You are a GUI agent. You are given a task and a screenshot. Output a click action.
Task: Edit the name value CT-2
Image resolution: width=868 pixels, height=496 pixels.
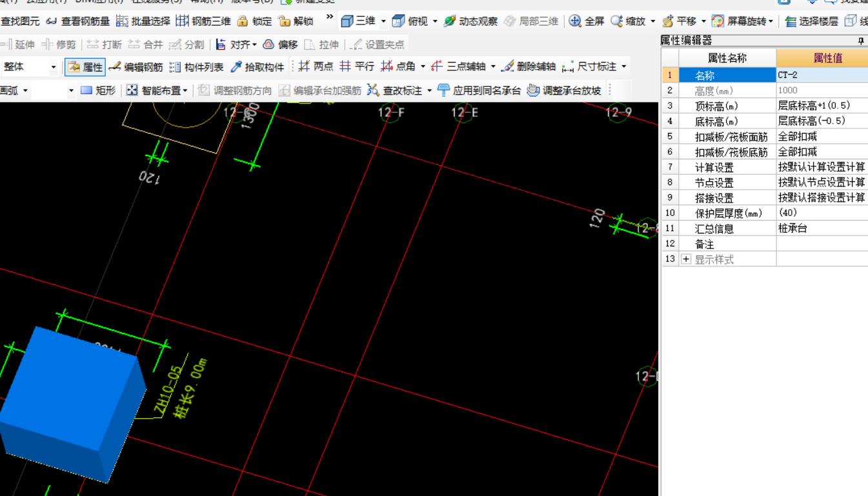pyautogui.click(x=822, y=75)
